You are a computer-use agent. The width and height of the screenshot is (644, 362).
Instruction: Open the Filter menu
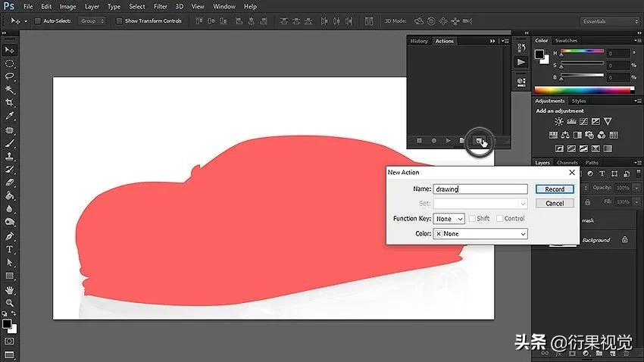pyautogui.click(x=161, y=6)
